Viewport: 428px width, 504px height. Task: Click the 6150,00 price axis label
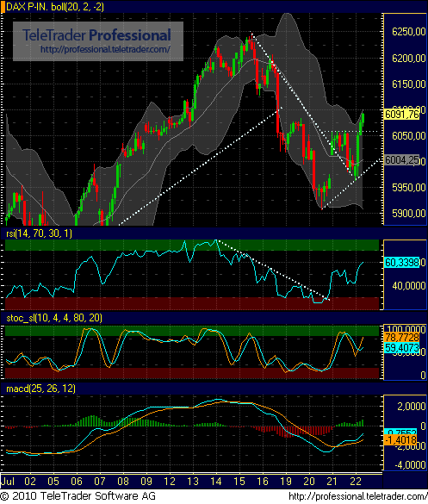click(x=409, y=84)
